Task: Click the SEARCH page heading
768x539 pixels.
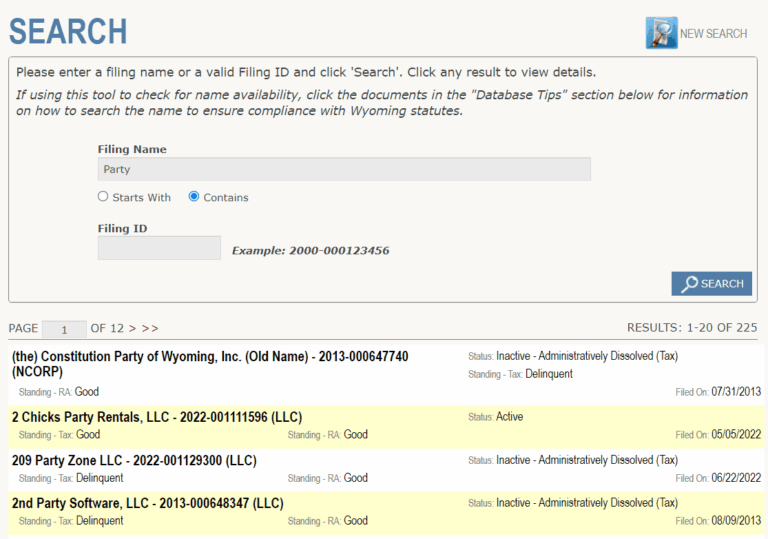Action: tap(68, 31)
